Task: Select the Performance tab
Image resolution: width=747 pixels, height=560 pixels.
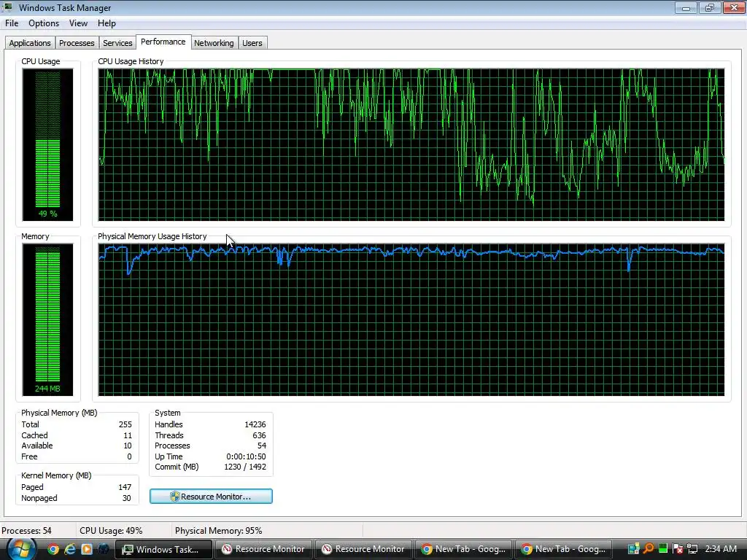Action: (163, 42)
